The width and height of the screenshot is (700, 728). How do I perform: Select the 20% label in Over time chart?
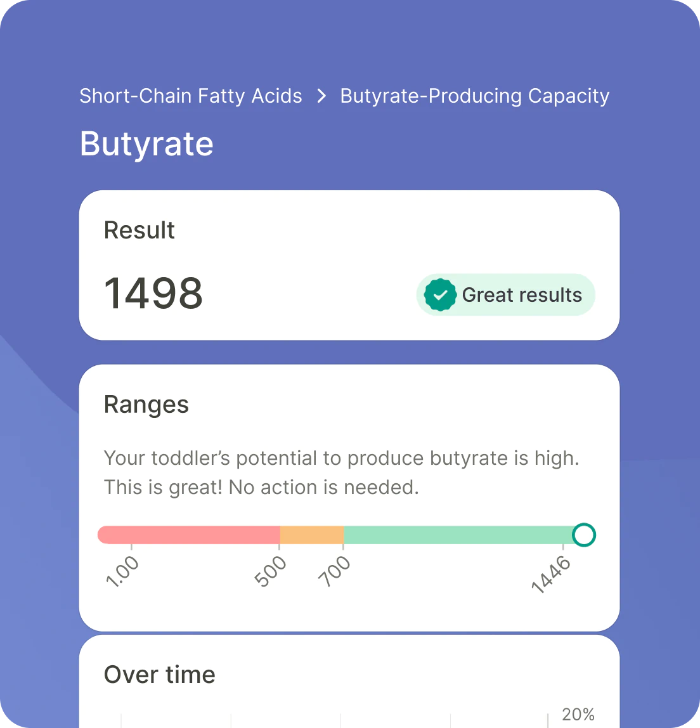click(x=578, y=713)
